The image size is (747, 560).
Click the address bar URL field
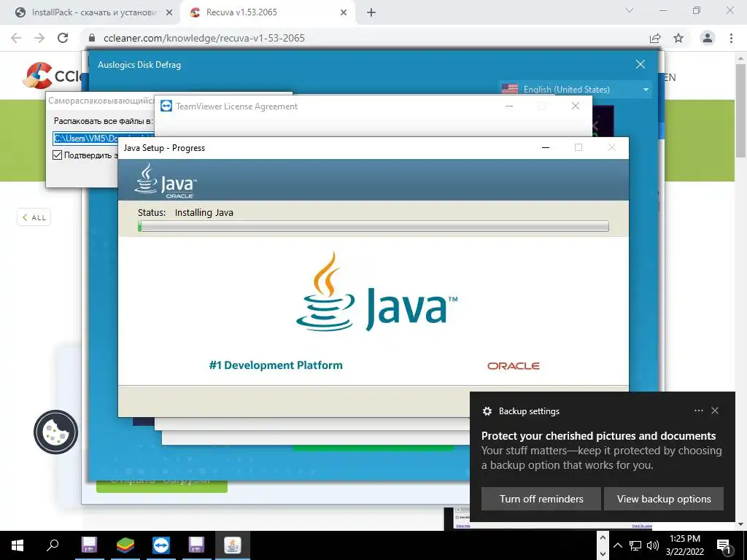click(367, 38)
